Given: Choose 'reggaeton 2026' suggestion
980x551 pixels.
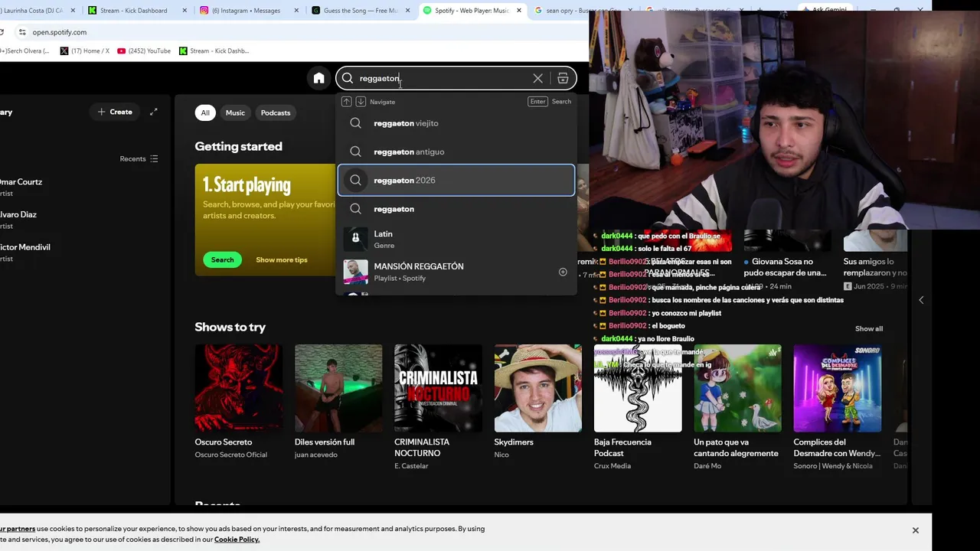Looking at the screenshot, I should 456,181.
